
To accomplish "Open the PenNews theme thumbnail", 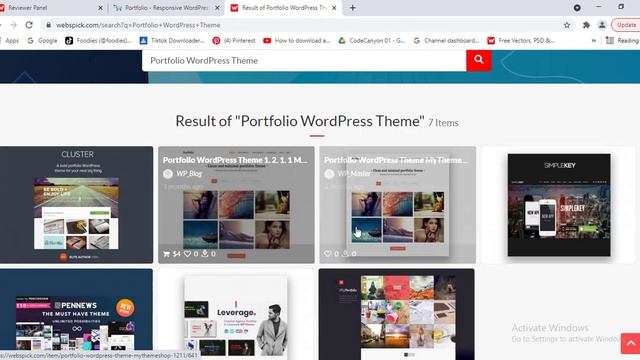I will [76, 314].
